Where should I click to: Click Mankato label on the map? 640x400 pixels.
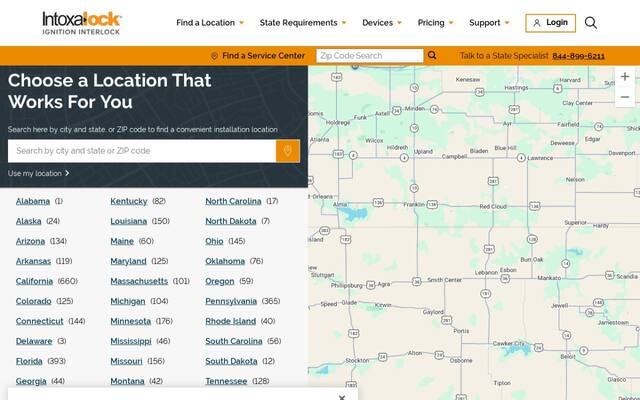point(549,278)
